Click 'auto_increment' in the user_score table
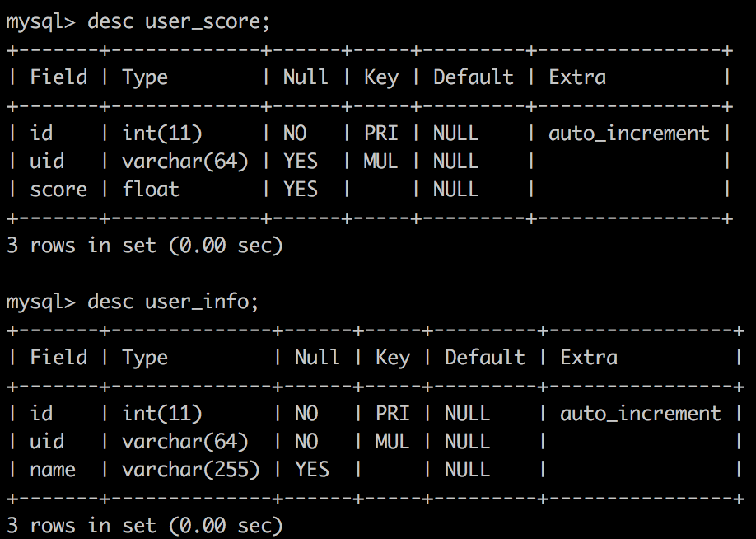The height and width of the screenshot is (539, 756). pyautogui.click(x=628, y=134)
